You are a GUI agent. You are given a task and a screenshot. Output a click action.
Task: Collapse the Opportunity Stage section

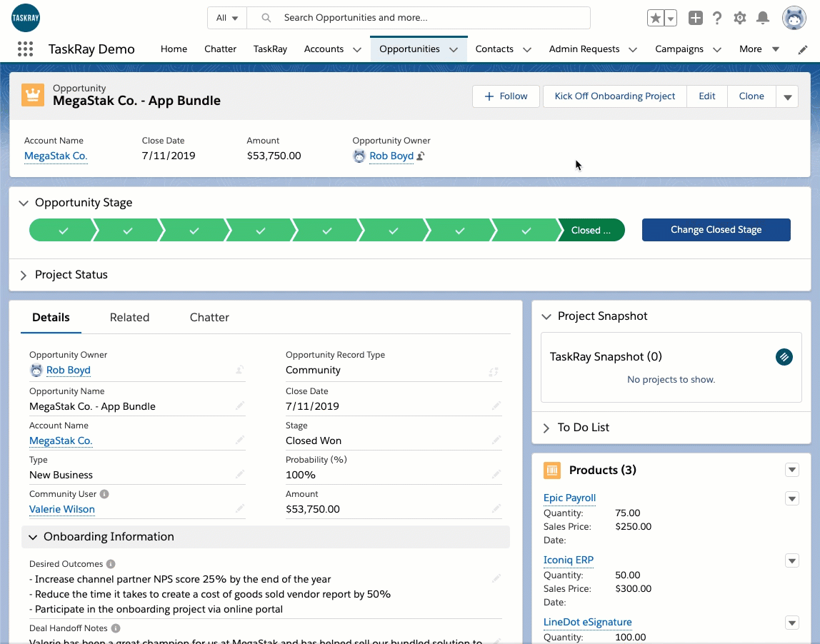pyautogui.click(x=22, y=202)
